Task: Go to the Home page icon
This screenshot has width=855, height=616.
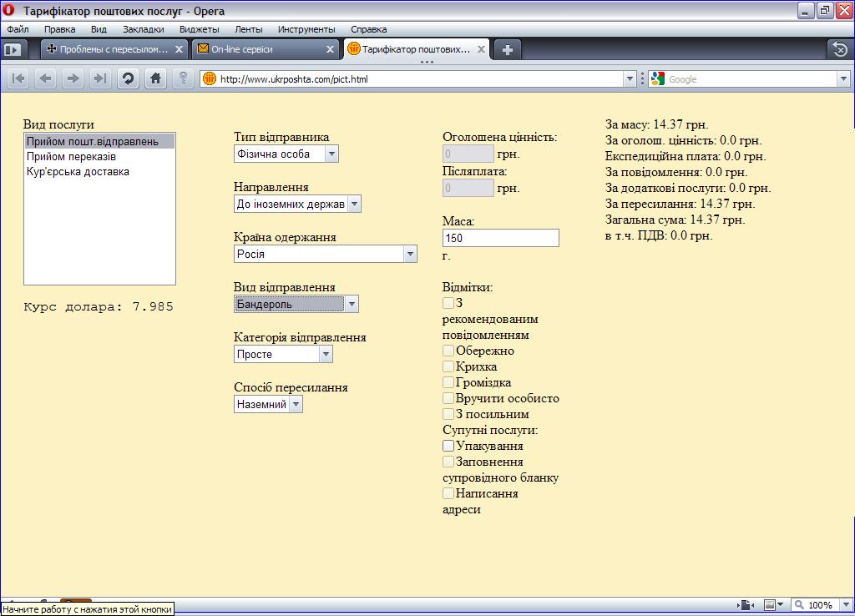Action: point(154,78)
